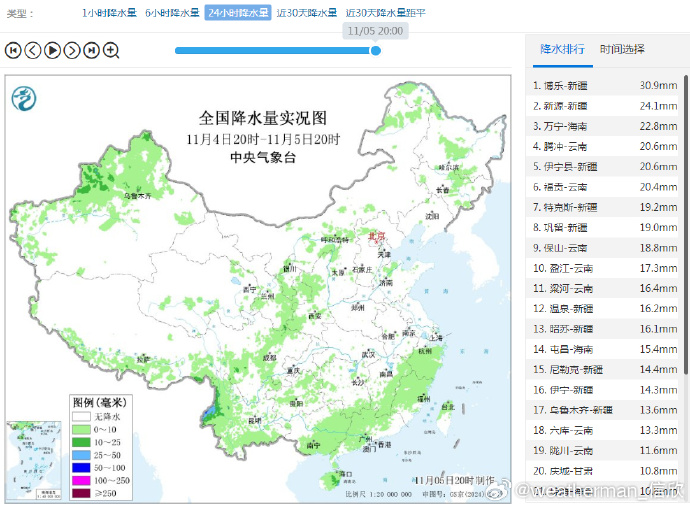The width and height of the screenshot is (690, 507).
Task: Open the 降水排行 tab
Action: pos(562,49)
